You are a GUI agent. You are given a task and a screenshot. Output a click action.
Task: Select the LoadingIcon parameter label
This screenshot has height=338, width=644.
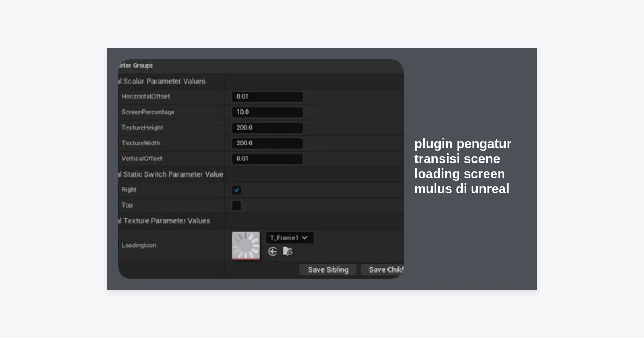click(138, 246)
